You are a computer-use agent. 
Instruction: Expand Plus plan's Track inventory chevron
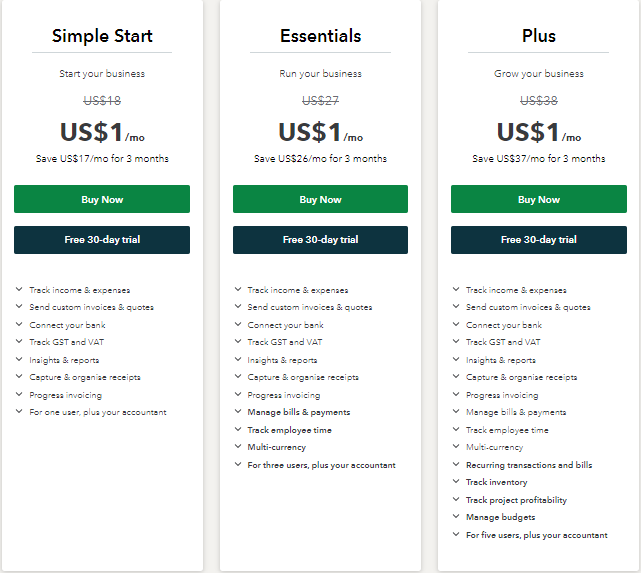456,482
